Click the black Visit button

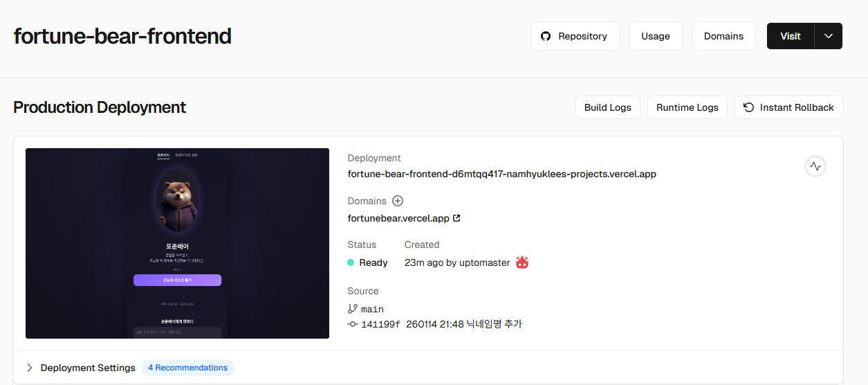[x=790, y=36]
